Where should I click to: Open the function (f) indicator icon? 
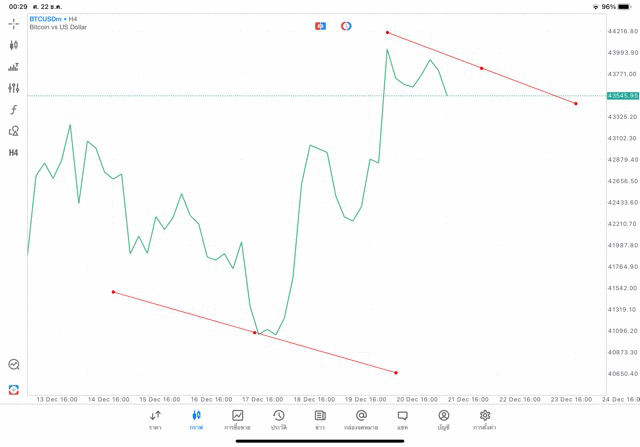coord(14,110)
